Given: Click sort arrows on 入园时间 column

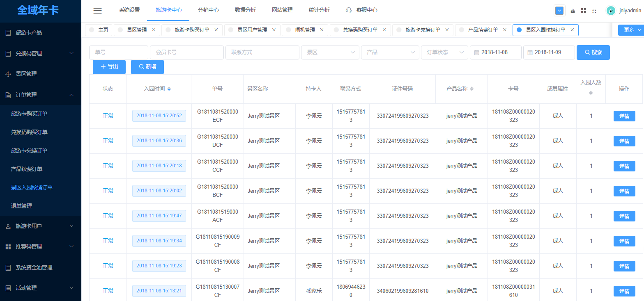Looking at the screenshot, I should 169,89.
